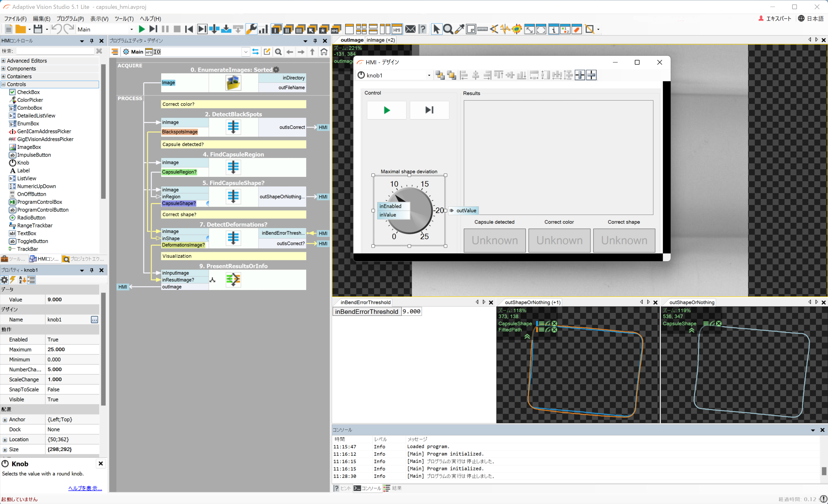This screenshot has width=828, height=504.
Task: Click the redo arrow in main toolbar
Action: [x=69, y=29]
